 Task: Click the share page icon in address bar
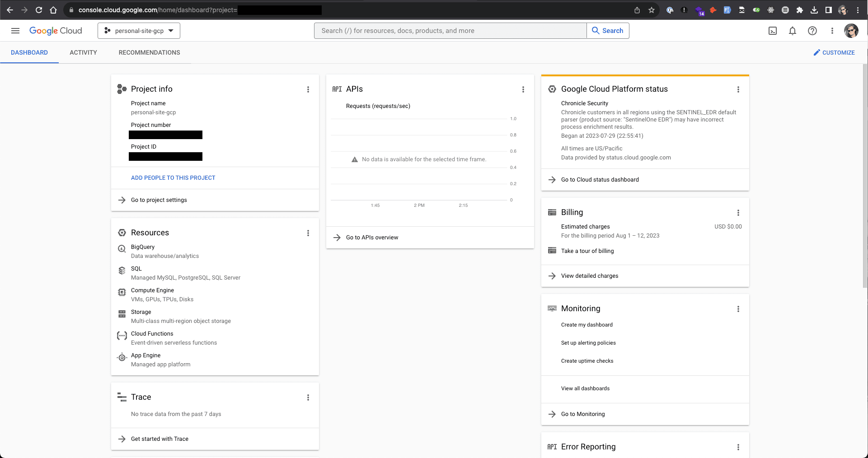637,10
